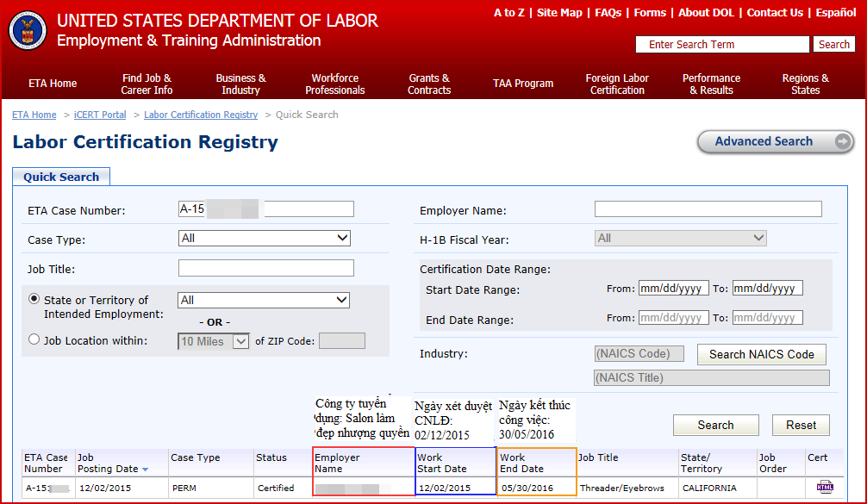Open the FAQs link in header
Viewport: 867px width, 504px height.
(x=608, y=13)
